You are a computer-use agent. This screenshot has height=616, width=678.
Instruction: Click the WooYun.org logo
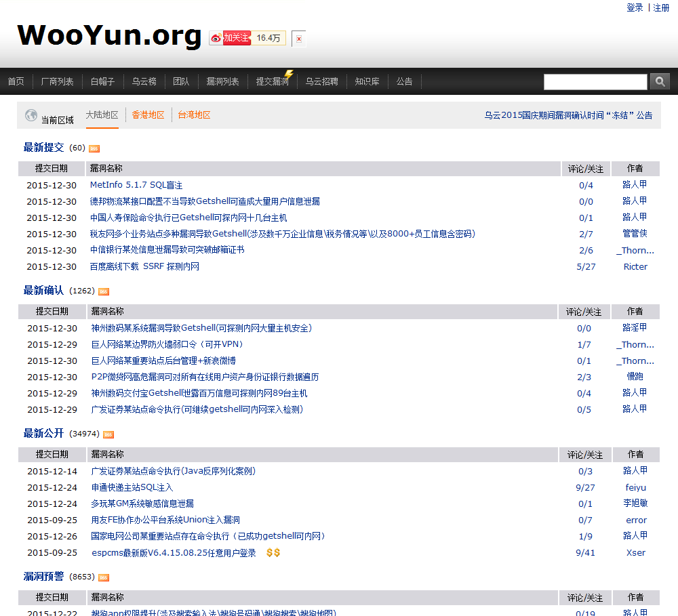click(x=109, y=35)
